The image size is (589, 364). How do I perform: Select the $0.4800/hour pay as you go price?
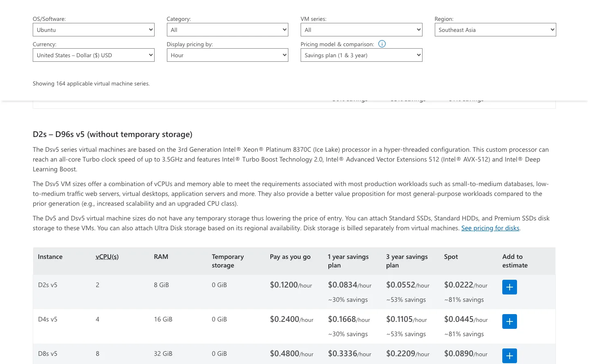tap(292, 354)
